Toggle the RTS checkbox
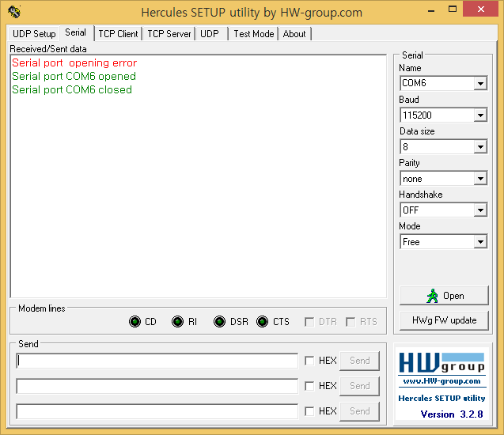The width and height of the screenshot is (504, 435). coord(351,322)
